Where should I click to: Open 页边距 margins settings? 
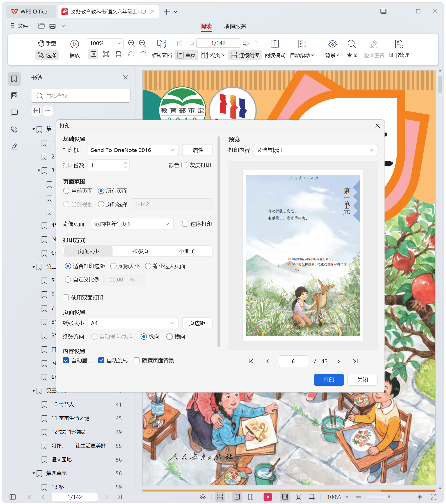pyautogui.click(x=197, y=323)
